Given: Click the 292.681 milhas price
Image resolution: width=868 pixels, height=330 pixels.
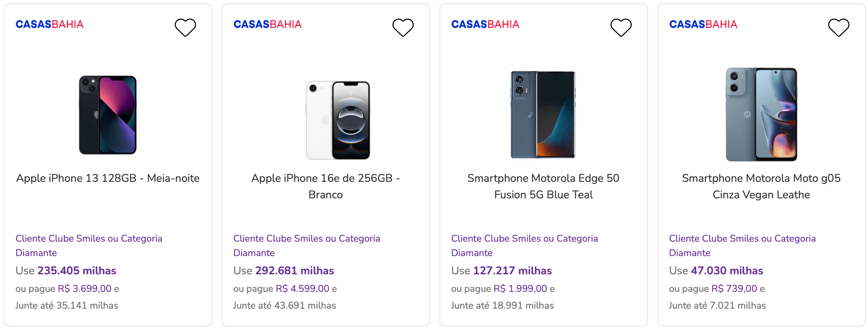Looking at the screenshot, I should [x=295, y=271].
